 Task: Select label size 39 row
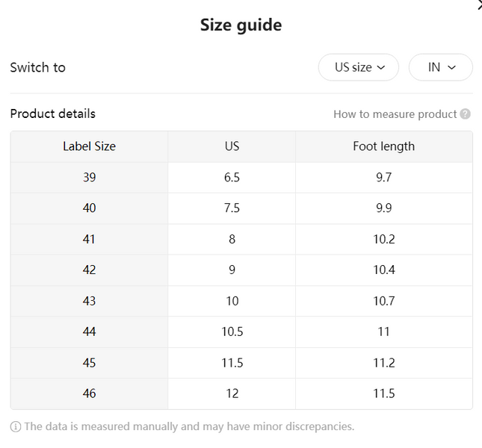(241, 178)
